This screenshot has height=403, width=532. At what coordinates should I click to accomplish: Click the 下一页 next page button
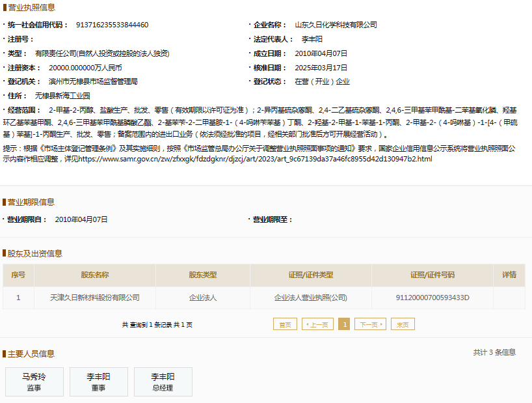[370, 324]
